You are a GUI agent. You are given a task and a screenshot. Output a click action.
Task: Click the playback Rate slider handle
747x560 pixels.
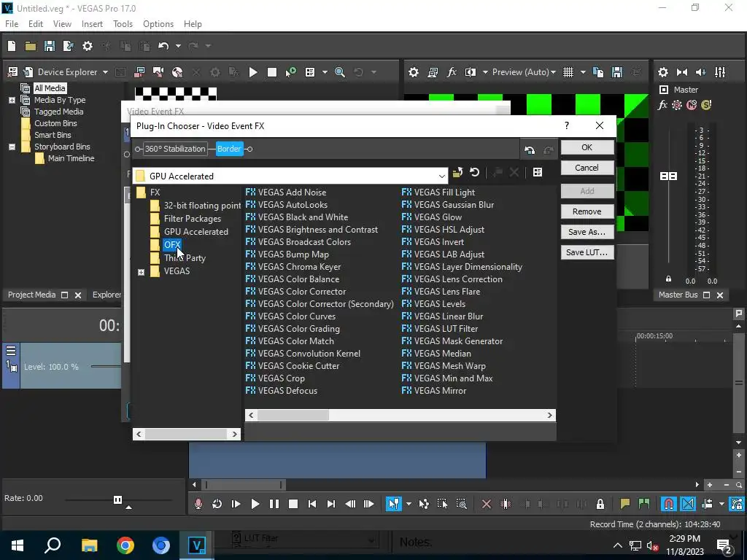point(117,499)
